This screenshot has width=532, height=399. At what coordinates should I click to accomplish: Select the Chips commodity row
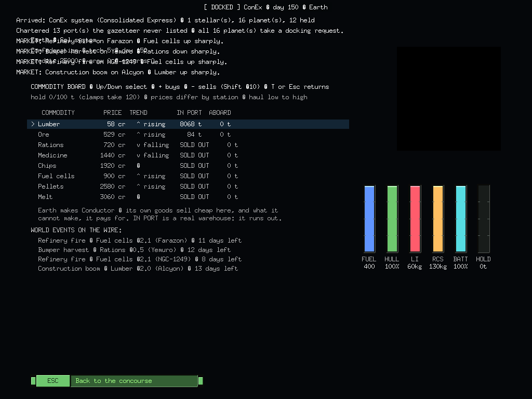click(188, 166)
